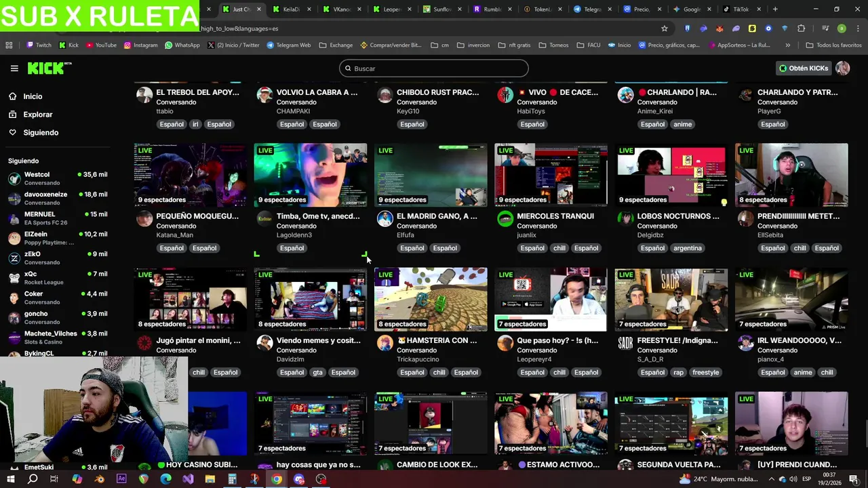Click Leopereyr4 channel avatar
The width and height of the screenshot is (868, 488).
505,343
